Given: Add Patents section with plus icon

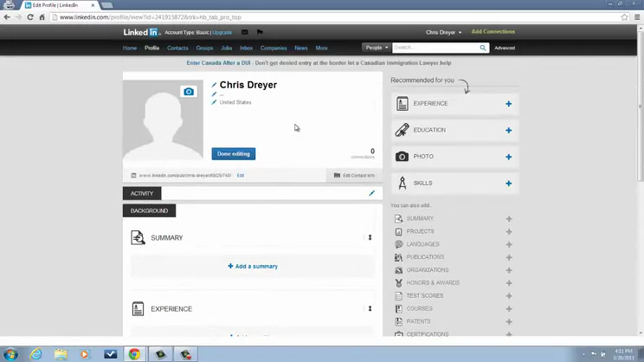Looking at the screenshot, I should tap(509, 322).
